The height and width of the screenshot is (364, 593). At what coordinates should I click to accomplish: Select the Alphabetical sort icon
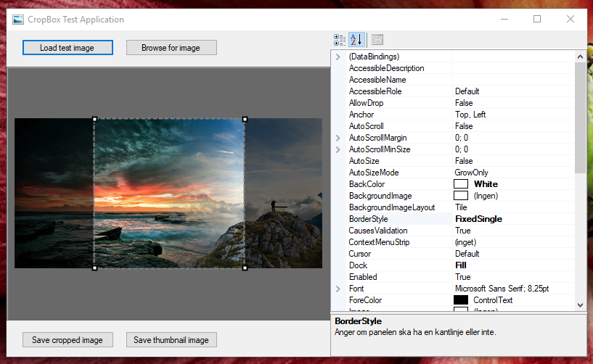[356, 40]
